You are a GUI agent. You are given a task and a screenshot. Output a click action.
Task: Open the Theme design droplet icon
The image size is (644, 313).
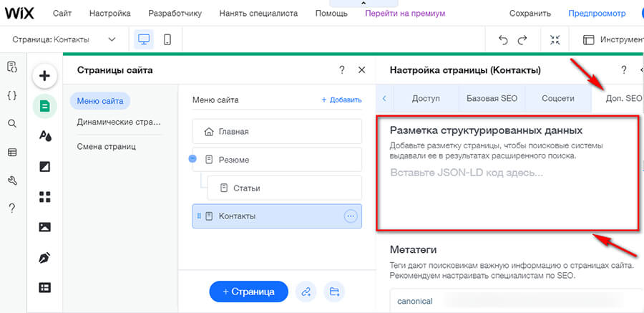(x=44, y=136)
